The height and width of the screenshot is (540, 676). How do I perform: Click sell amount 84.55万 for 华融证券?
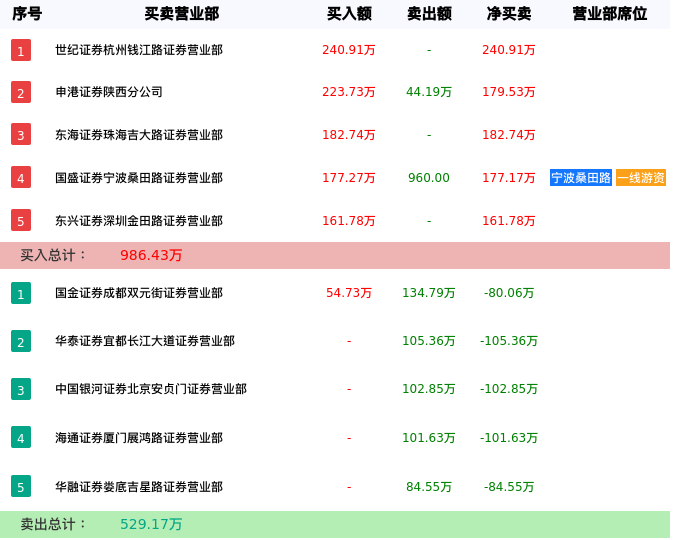tap(429, 487)
